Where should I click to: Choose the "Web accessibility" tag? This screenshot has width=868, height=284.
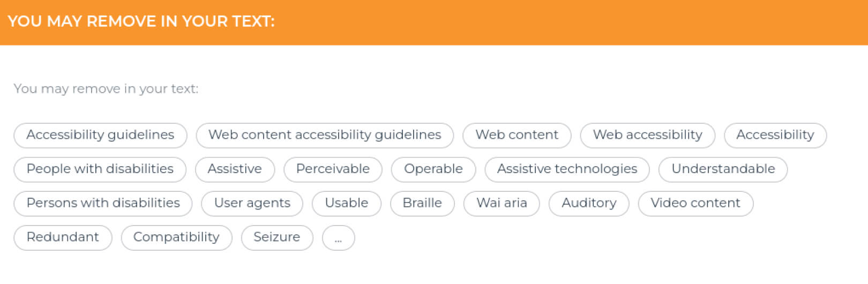tap(647, 135)
